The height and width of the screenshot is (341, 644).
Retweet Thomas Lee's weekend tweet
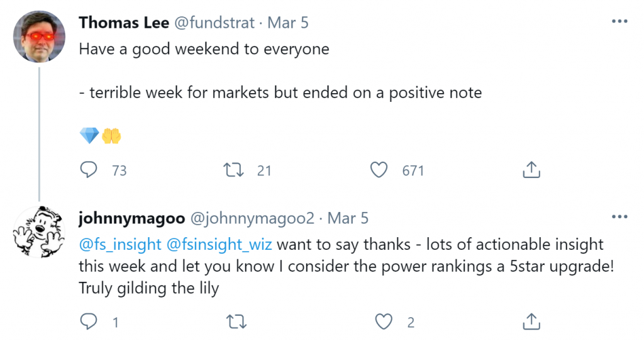[x=234, y=170]
